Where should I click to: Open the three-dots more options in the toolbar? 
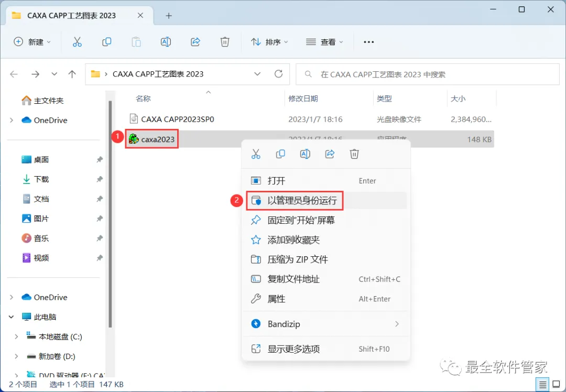tap(368, 42)
